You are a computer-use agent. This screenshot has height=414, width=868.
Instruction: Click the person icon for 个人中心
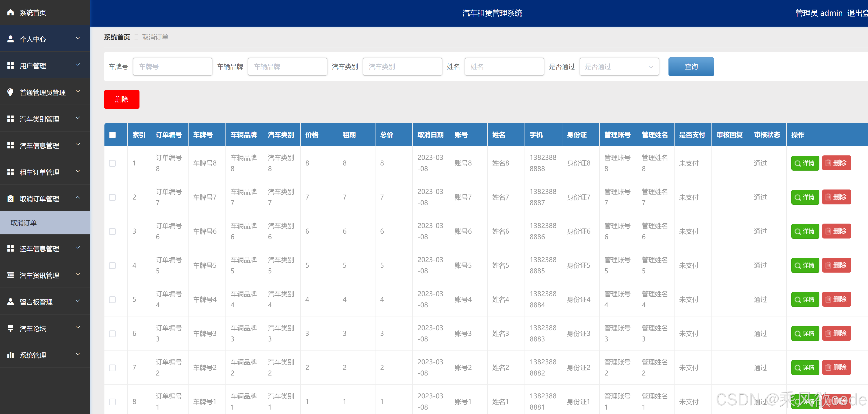click(11, 39)
